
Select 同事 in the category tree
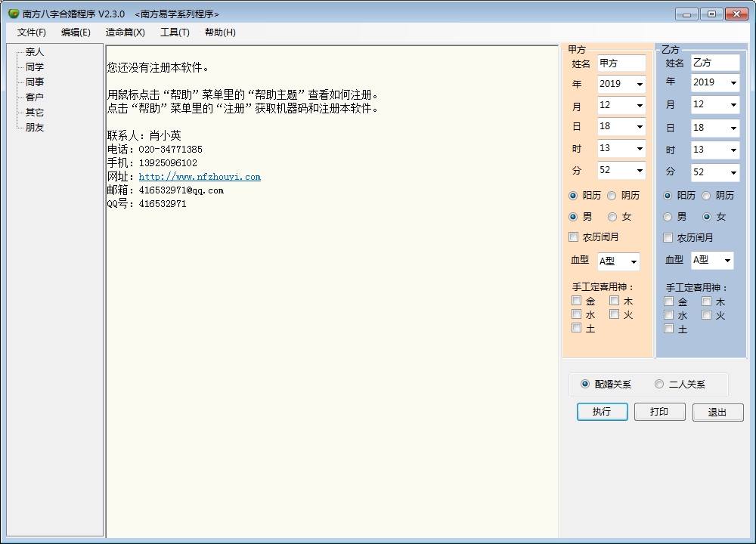[35, 82]
